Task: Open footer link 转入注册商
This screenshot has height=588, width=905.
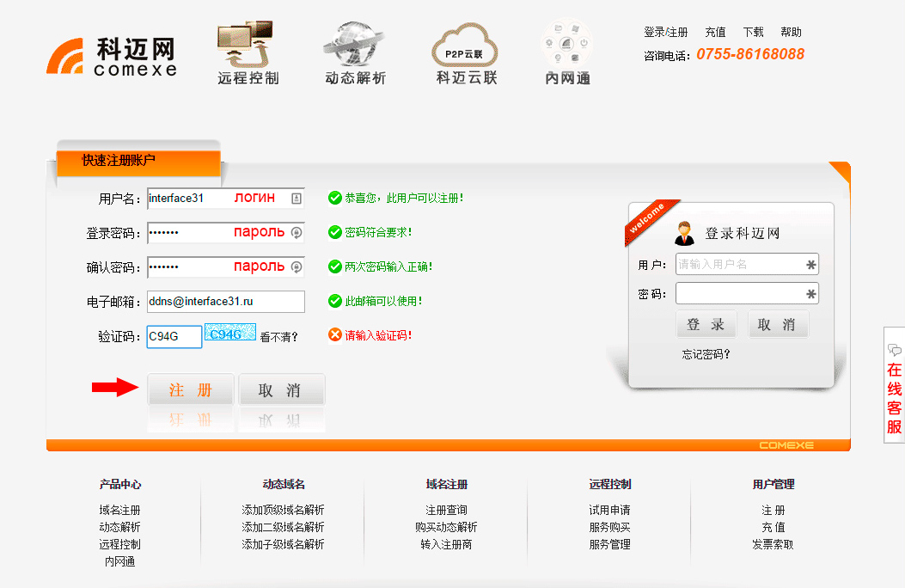Action: (446, 544)
